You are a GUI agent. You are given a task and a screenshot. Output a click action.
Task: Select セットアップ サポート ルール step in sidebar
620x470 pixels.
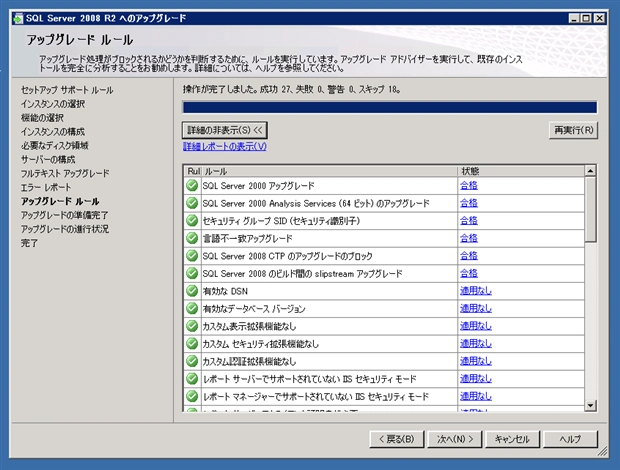(67, 90)
